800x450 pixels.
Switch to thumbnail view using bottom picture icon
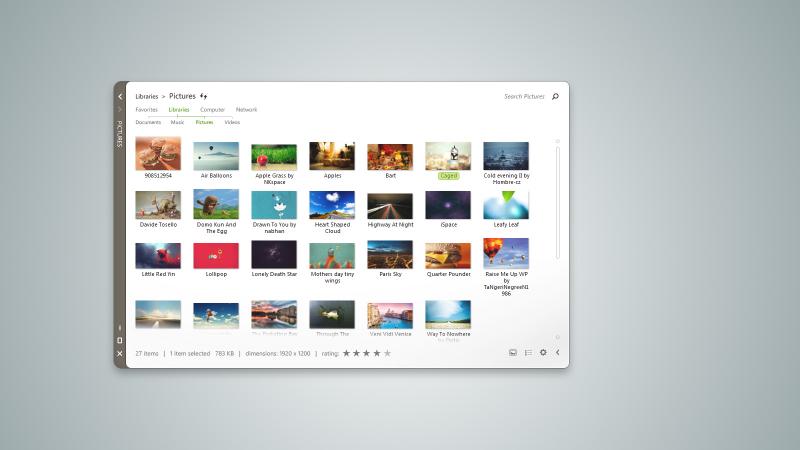click(513, 353)
